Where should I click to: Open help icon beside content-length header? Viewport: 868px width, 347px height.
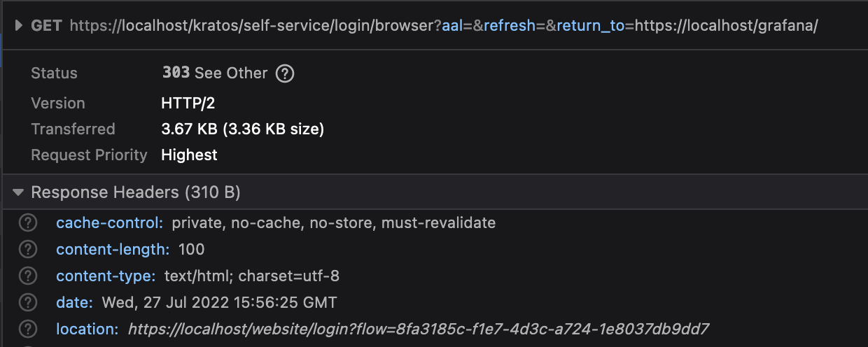[x=27, y=250]
